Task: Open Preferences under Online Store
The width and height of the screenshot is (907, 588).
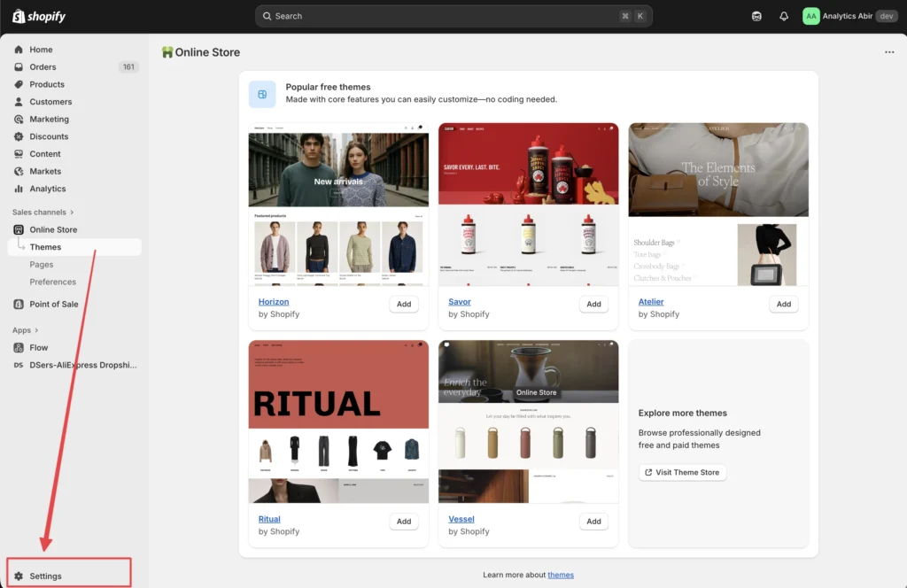Action: pyautogui.click(x=52, y=282)
